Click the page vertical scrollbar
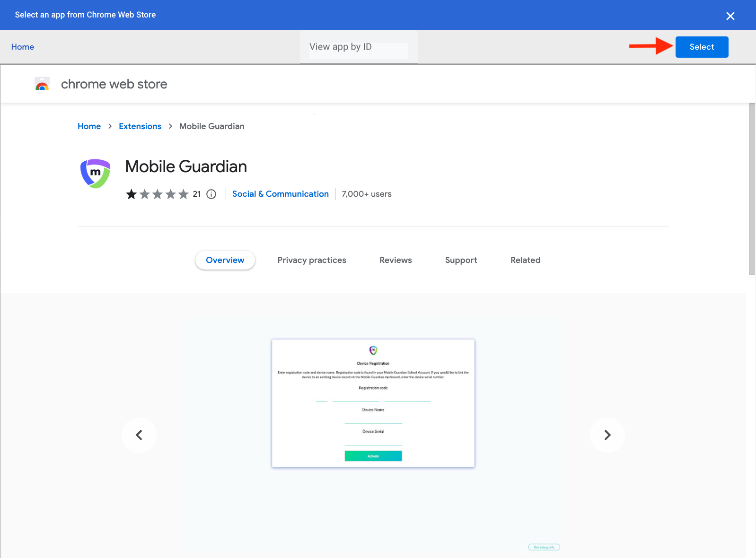The image size is (756, 558). 752,189
